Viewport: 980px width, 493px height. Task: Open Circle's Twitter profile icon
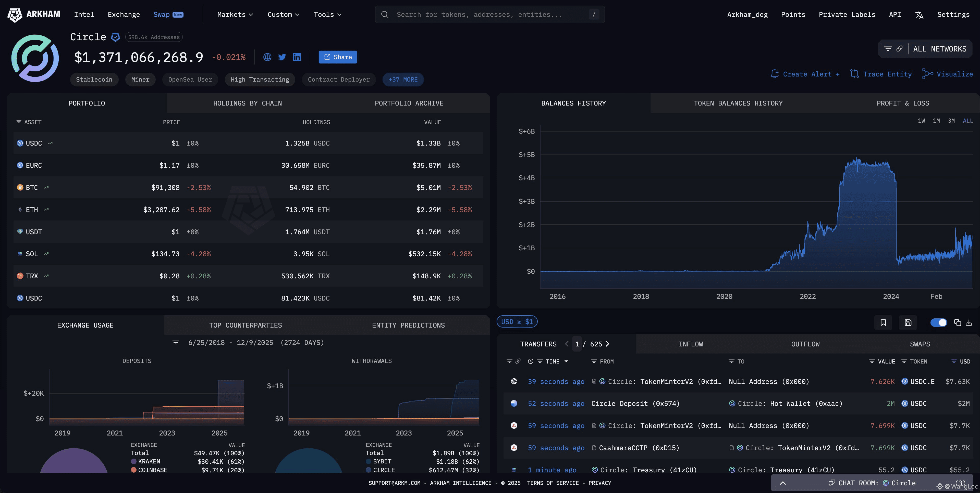point(282,57)
